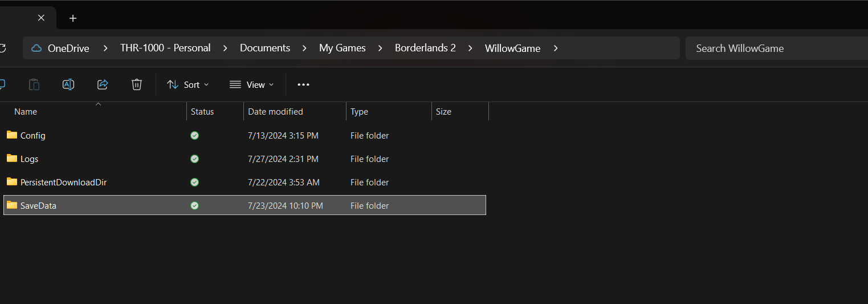Navigate to Documents breadcrumb
Screen dimensions: 868x304
[x=265, y=48]
